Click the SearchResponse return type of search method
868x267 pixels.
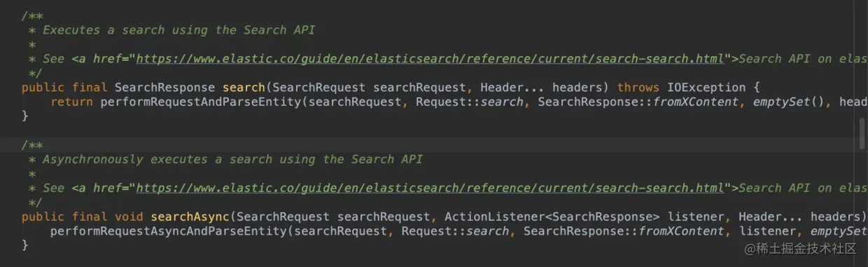164,88
